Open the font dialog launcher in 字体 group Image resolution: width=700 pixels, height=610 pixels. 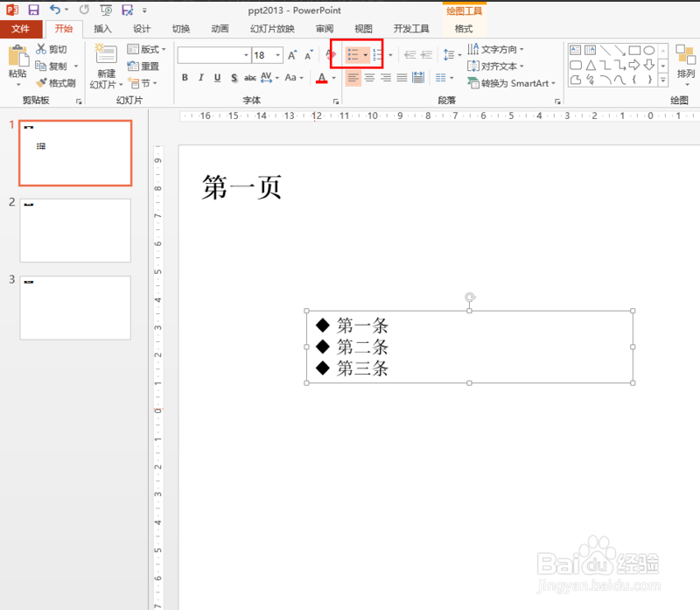(x=336, y=102)
